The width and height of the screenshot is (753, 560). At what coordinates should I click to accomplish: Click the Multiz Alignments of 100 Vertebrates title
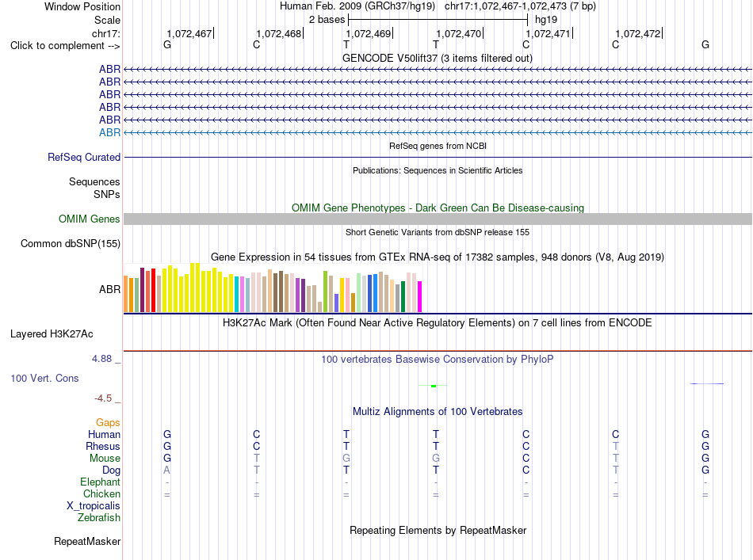point(438,411)
